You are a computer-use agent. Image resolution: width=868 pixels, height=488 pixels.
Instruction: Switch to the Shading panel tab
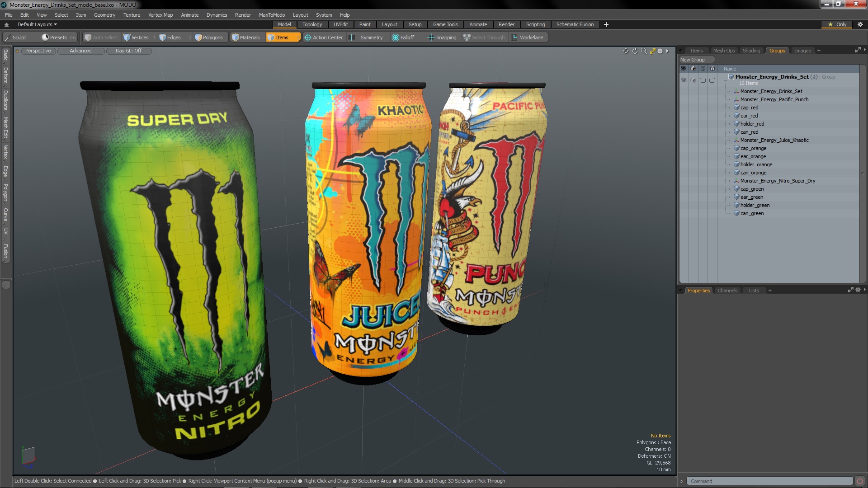tap(751, 51)
